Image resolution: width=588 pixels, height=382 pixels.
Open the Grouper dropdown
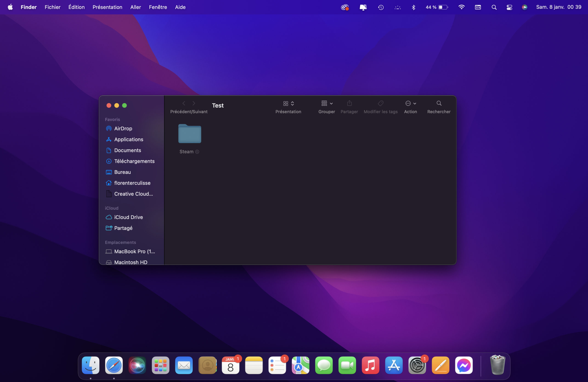327,103
